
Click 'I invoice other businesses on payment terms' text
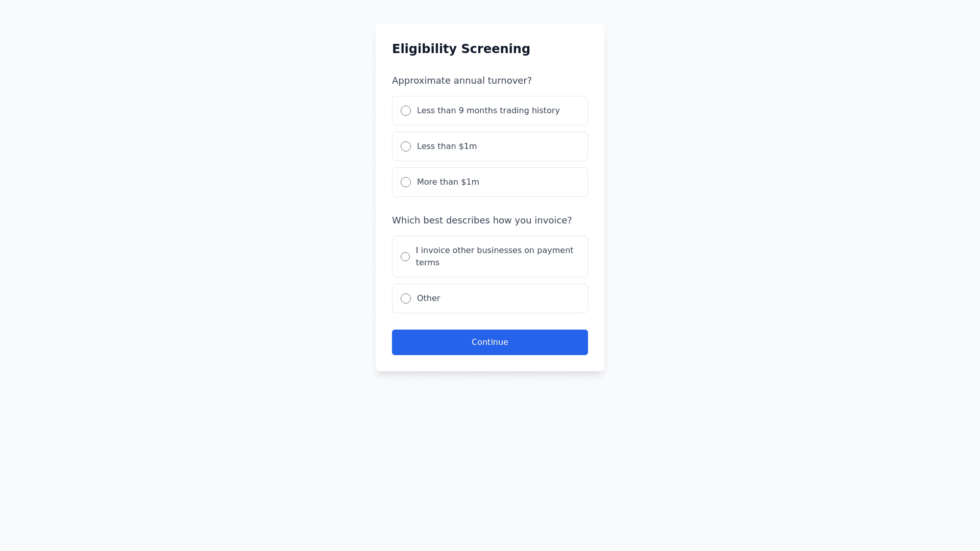[494, 251]
